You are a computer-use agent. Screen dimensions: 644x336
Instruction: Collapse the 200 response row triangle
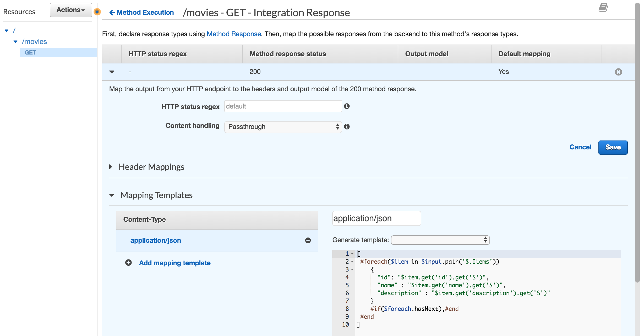[x=111, y=72]
